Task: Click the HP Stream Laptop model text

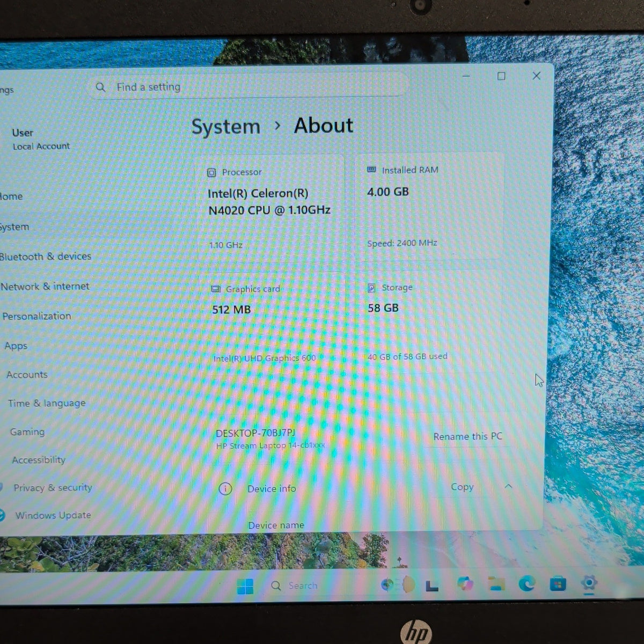Action: [270, 445]
